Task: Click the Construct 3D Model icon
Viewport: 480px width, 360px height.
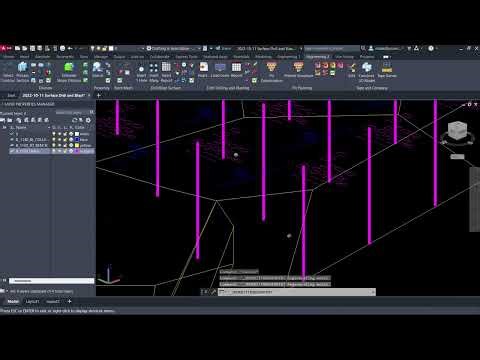Action: coord(367,68)
